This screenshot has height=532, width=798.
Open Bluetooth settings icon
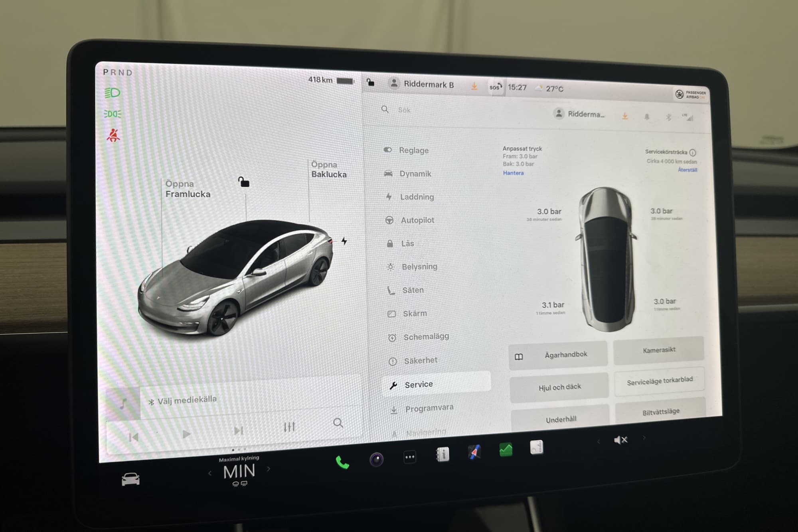click(x=668, y=117)
